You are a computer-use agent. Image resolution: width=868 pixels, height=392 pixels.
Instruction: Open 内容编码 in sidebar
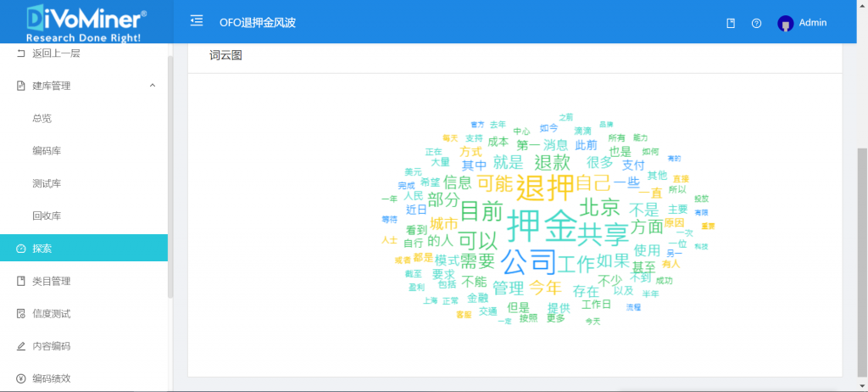pos(52,346)
